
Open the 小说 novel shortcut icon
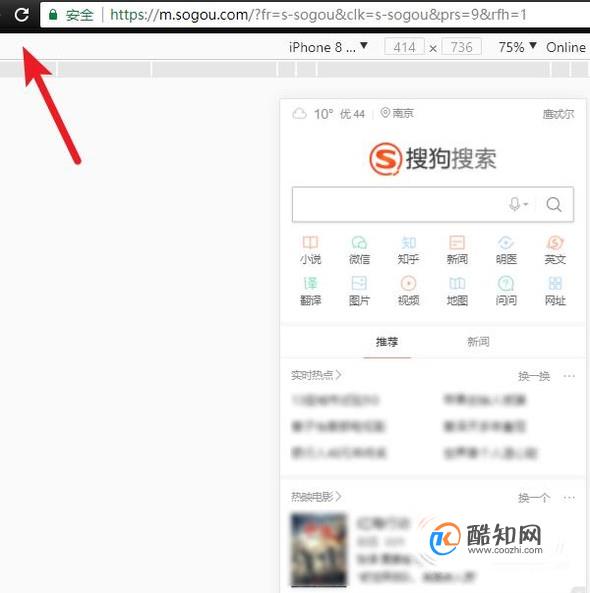pos(311,250)
